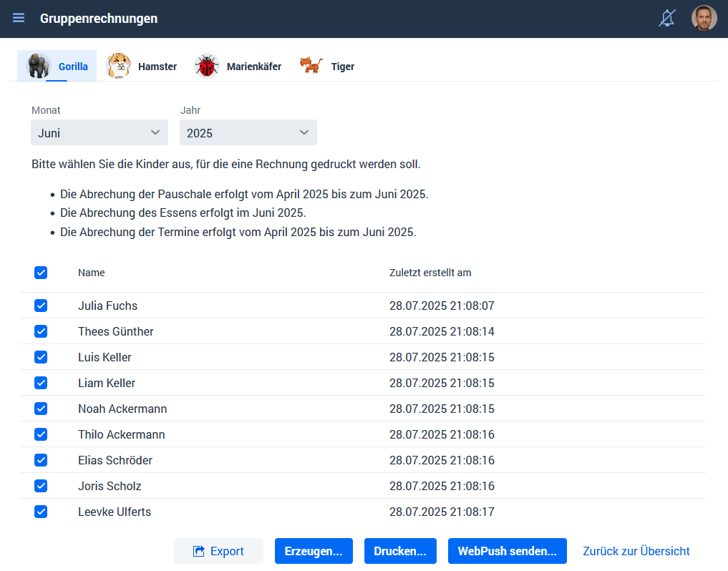Click the hamster group icon
The width and height of the screenshot is (728, 571).
tap(119, 66)
